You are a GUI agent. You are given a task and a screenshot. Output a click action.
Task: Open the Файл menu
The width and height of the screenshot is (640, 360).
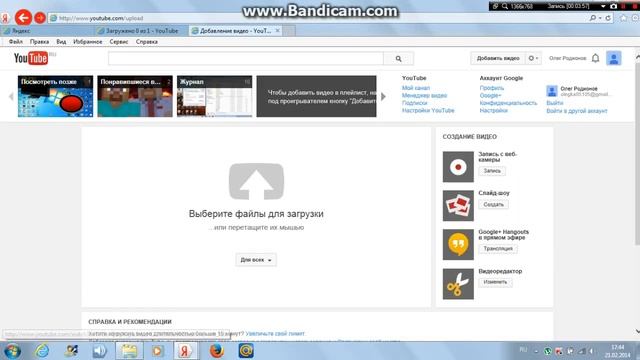point(16,42)
